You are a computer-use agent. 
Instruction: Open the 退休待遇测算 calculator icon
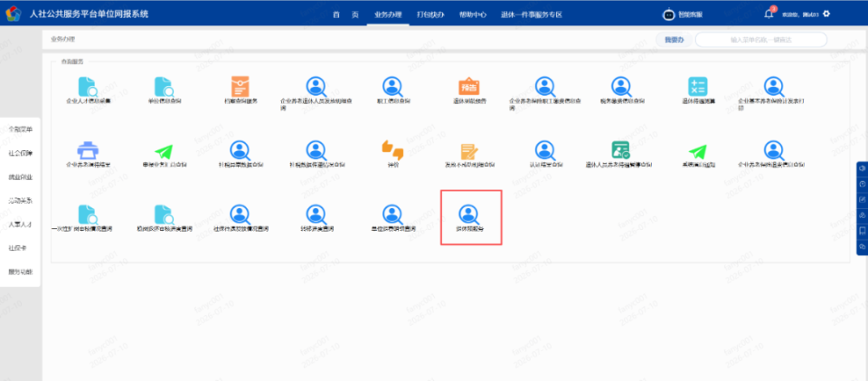coord(697,86)
